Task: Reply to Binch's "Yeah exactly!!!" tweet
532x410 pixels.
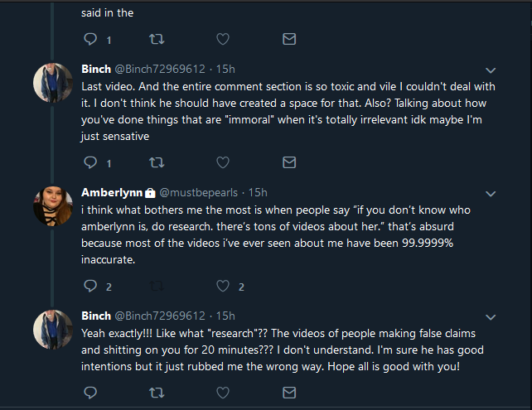Action: [x=90, y=393]
